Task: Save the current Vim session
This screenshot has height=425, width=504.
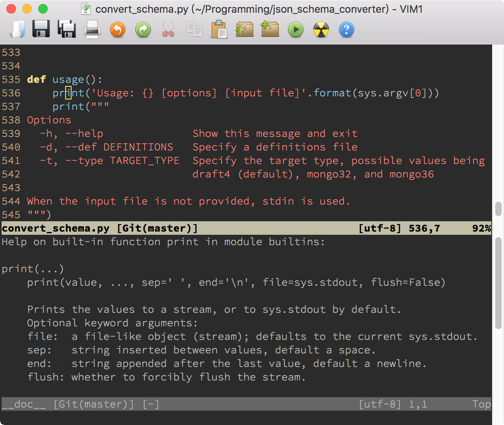Action: pos(270,29)
